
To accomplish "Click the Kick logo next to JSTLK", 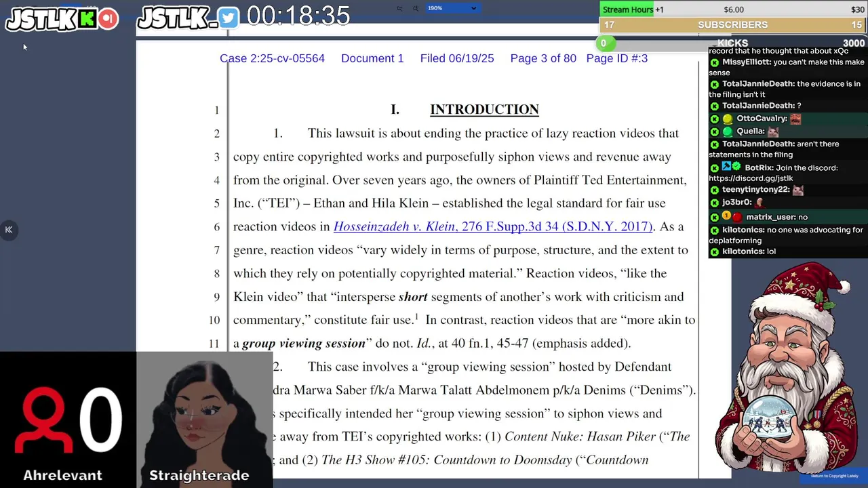I will 87,19.
